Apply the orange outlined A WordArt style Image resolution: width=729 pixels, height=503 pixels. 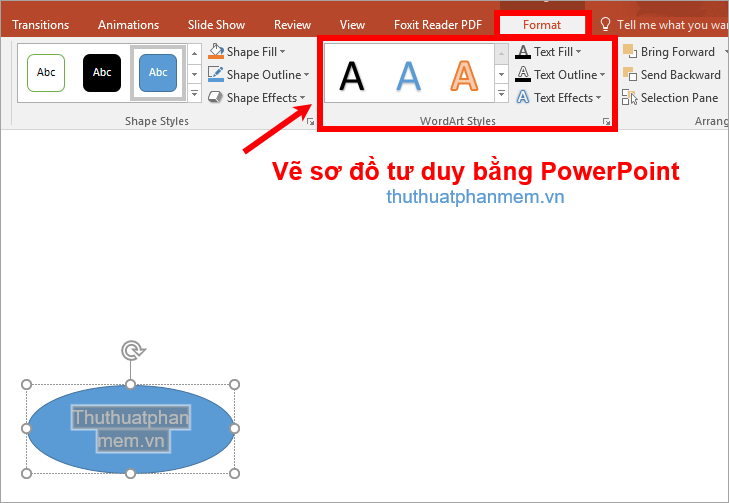click(464, 76)
